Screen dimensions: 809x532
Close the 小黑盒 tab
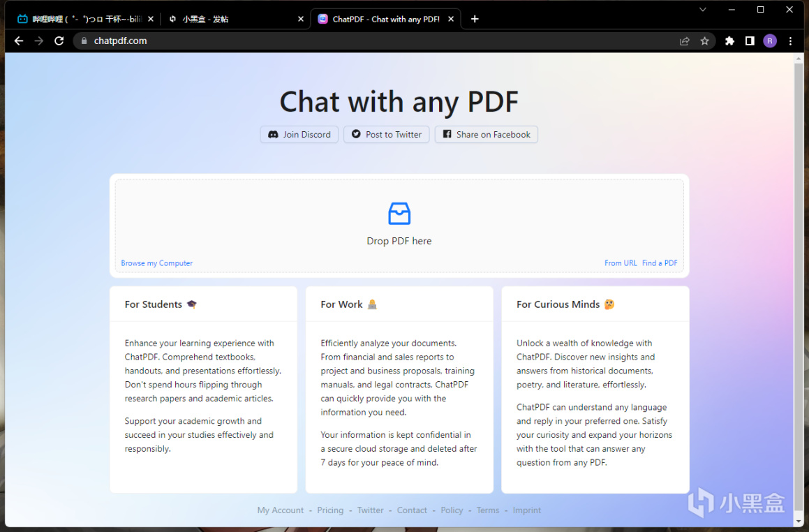coord(301,19)
